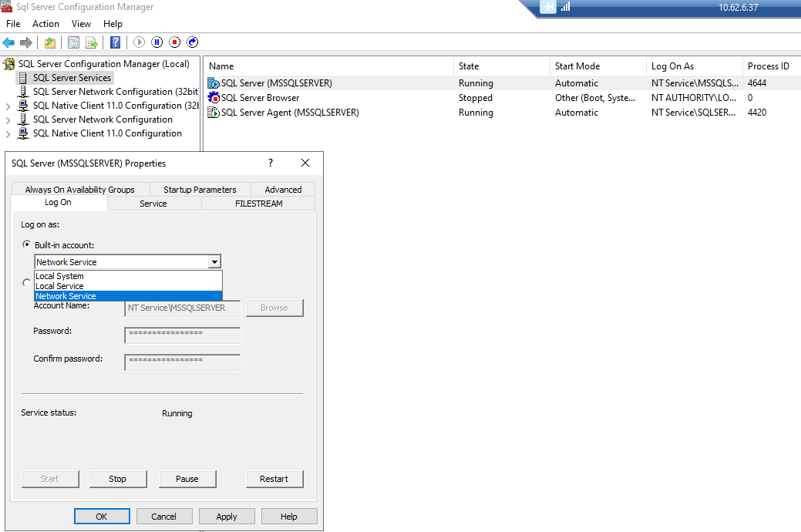Click the Back navigation arrow icon
The image size is (801, 532).
click(8, 42)
